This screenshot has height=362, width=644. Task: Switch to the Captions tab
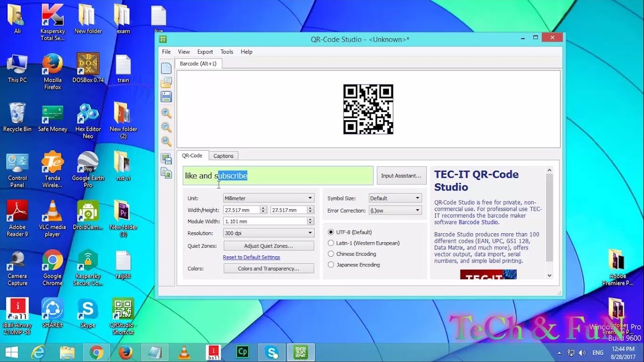click(x=223, y=155)
